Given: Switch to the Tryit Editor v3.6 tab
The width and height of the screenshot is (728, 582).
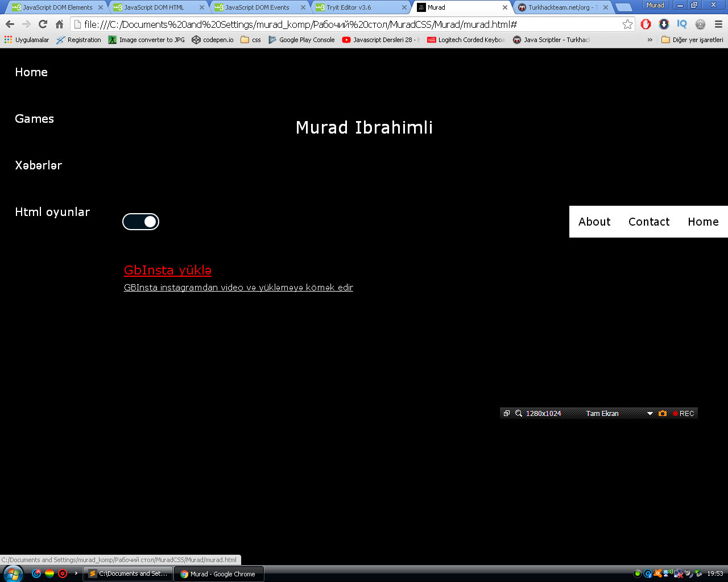Looking at the screenshot, I should (361, 7).
